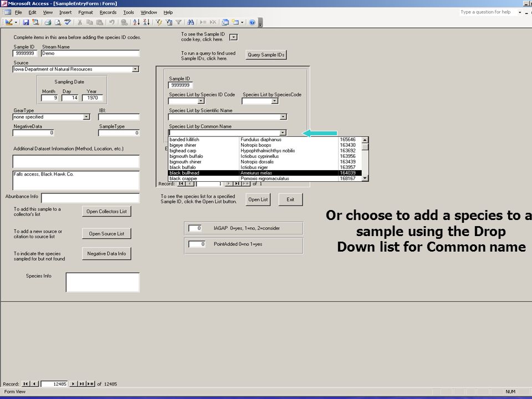Click the Delete Record toolbar icon
Image resolution: width=532 pixels, height=399 pixels.
click(x=213, y=22)
